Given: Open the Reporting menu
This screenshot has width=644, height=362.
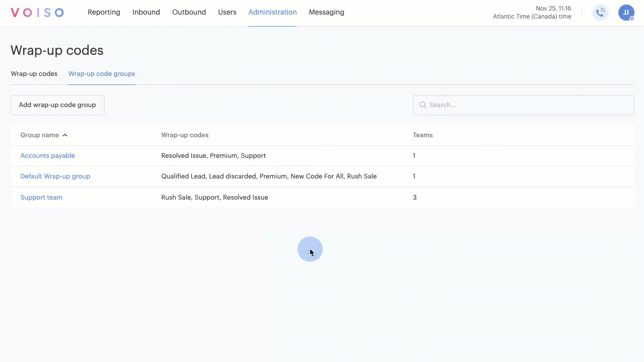Looking at the screenshot, I should [x=104, y=12].
